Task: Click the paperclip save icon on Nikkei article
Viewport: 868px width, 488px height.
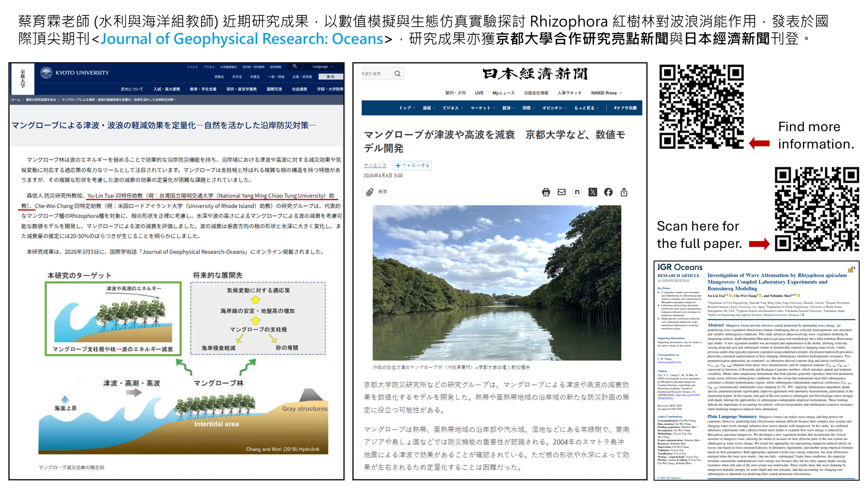Action: click(x=369, y=192)
